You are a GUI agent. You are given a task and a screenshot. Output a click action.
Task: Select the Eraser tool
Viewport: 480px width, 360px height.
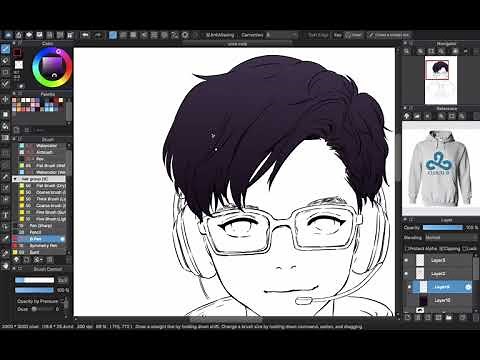(x=5, y=60)
